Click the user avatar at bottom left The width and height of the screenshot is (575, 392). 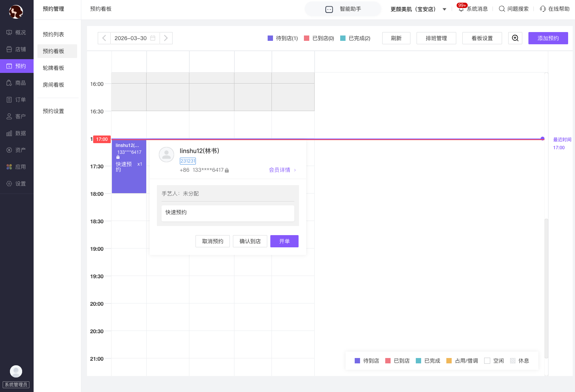click(16, 371)
